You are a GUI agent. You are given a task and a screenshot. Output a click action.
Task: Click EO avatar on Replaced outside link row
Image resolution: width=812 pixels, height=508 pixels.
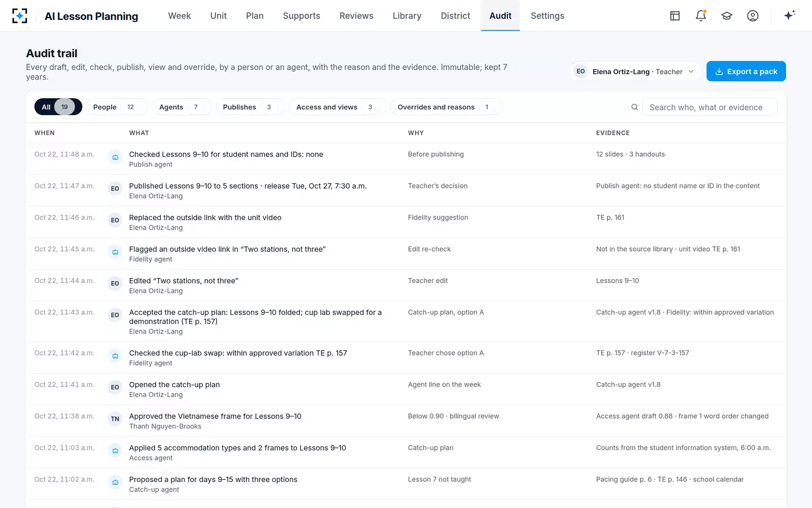115,221
